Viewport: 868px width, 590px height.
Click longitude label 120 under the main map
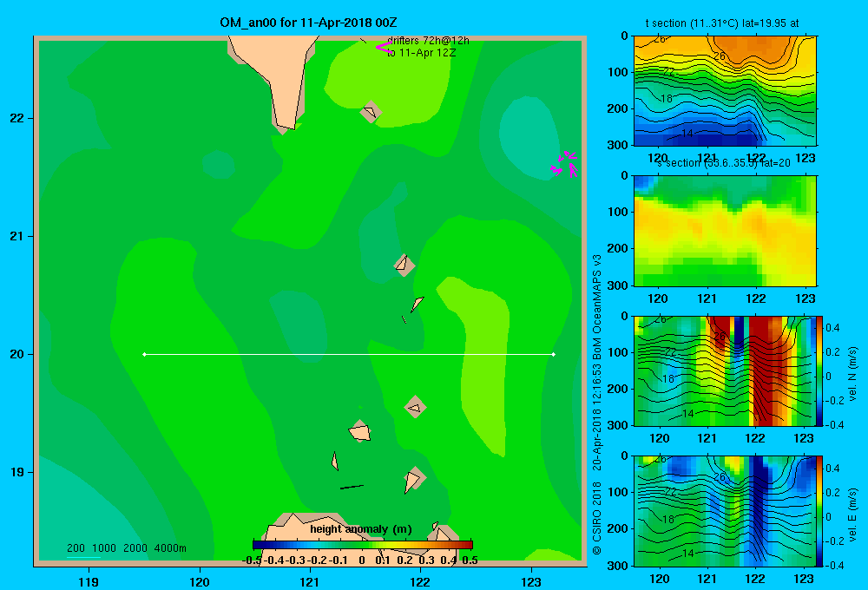(x=200, y=581)
